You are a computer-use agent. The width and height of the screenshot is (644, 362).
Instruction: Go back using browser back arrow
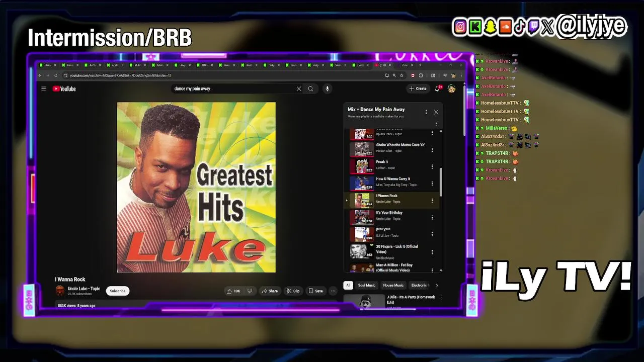click(40, 75)
